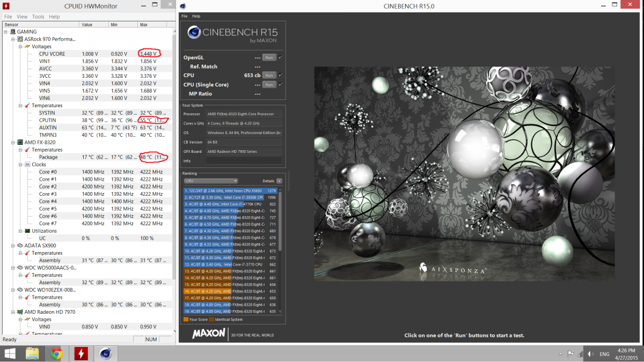The image size is (644, 362).
Task: Collapse the ADATA SX900 drive node
Action: click(x=13, y=246)
